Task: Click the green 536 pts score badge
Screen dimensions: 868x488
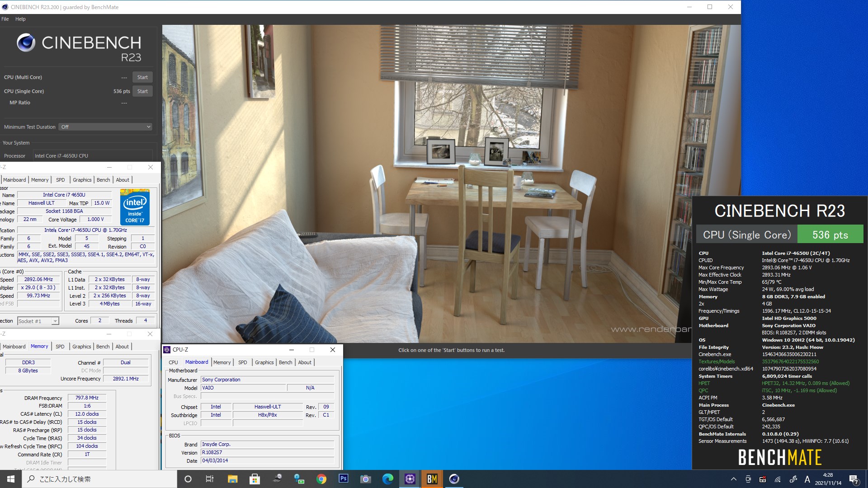Action: point(830,235)
